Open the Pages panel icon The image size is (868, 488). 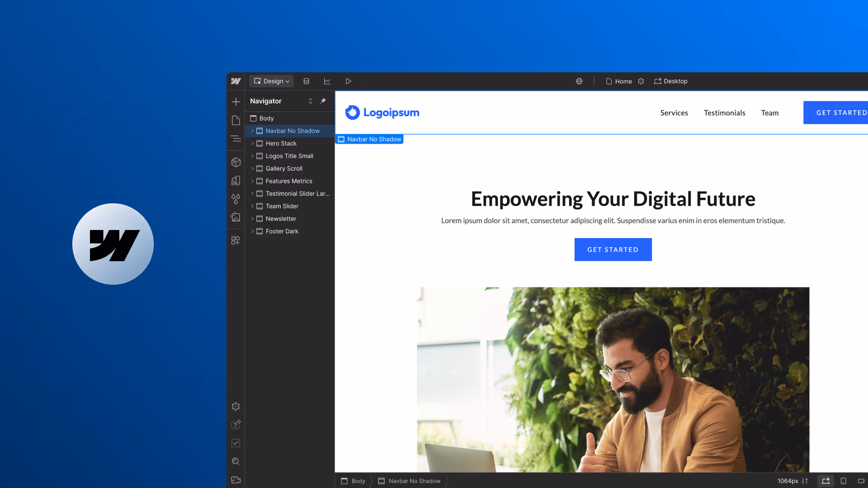click(x=236, y=120)
